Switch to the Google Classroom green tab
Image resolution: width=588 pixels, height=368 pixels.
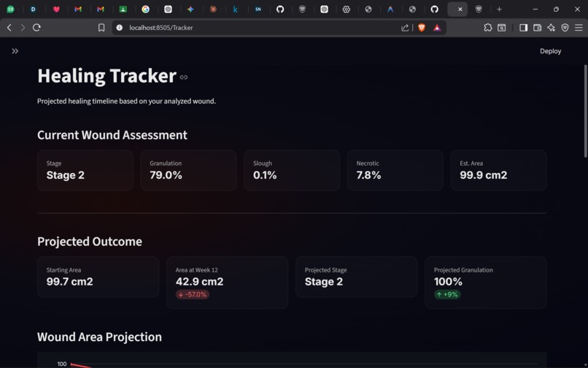coord(123,9)
